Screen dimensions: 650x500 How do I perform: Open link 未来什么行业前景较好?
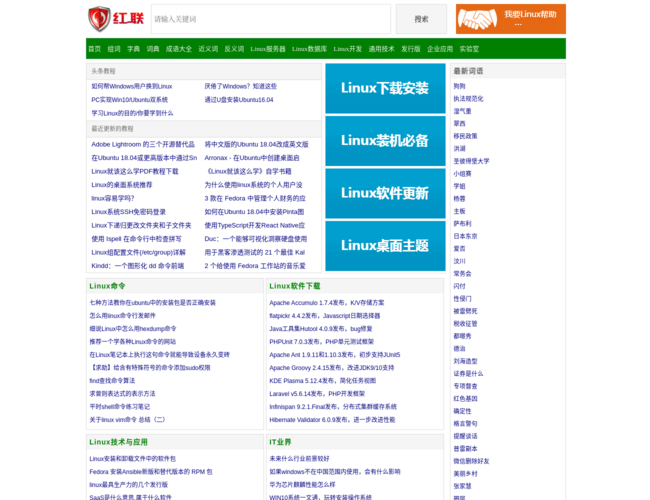coord(299,459)
